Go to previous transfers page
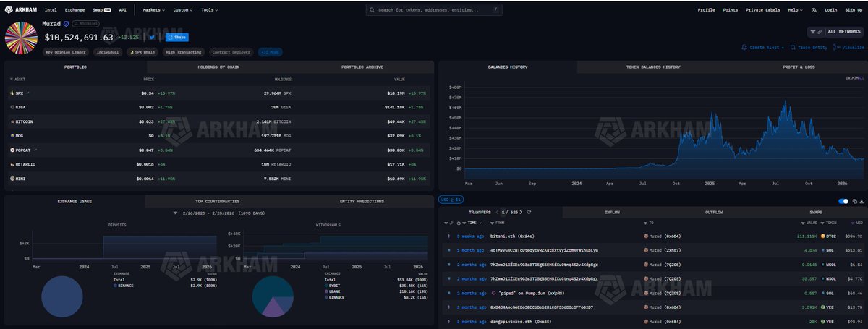The height and width of the screenshot is (329, 868). [x=497, y=213]
